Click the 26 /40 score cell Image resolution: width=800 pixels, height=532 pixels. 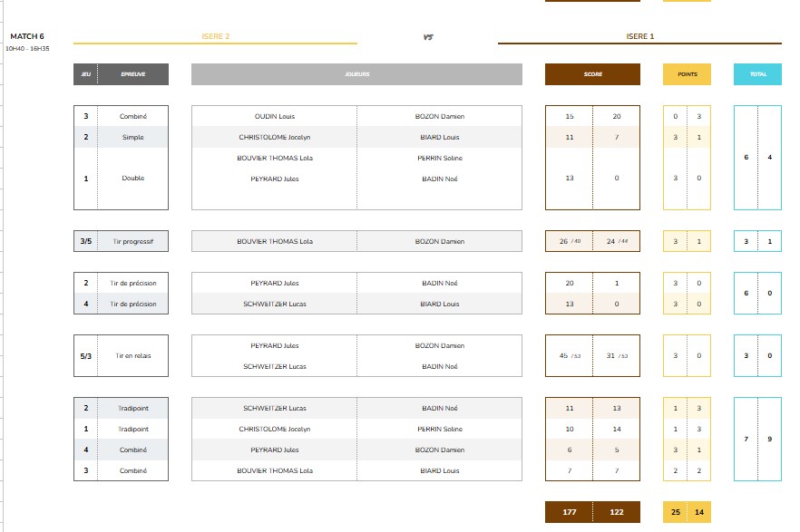tap(570, 241)
